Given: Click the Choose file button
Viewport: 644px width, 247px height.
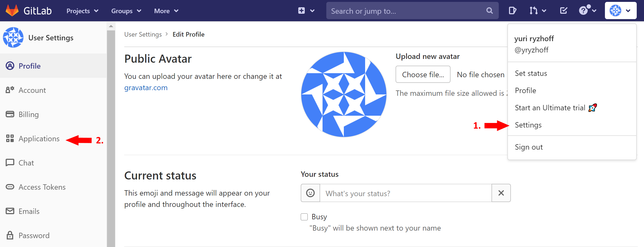Looking at the screenshot, I should point(423,75).
